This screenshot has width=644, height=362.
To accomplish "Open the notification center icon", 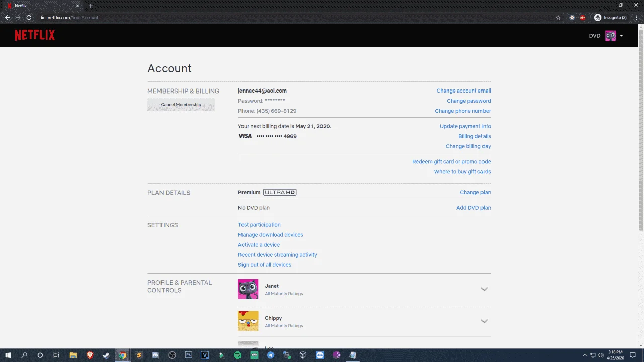I will coord(633,355).
